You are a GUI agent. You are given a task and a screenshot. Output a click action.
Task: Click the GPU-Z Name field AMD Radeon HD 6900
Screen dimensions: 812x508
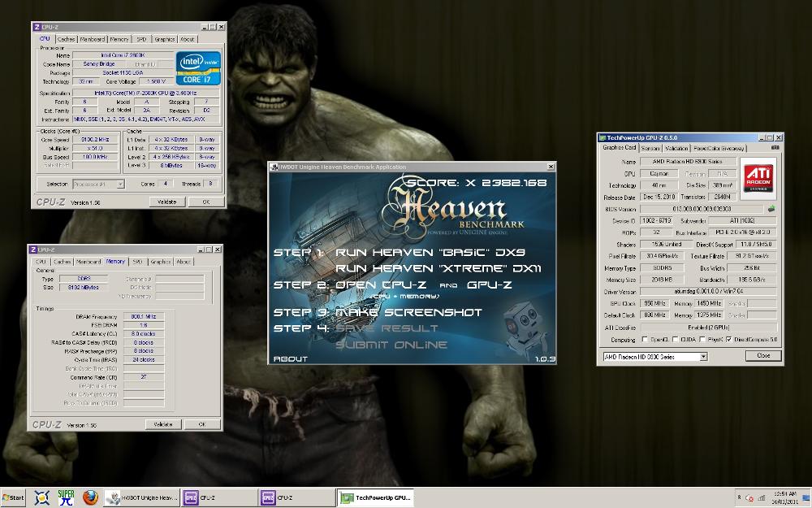point(688,162)
